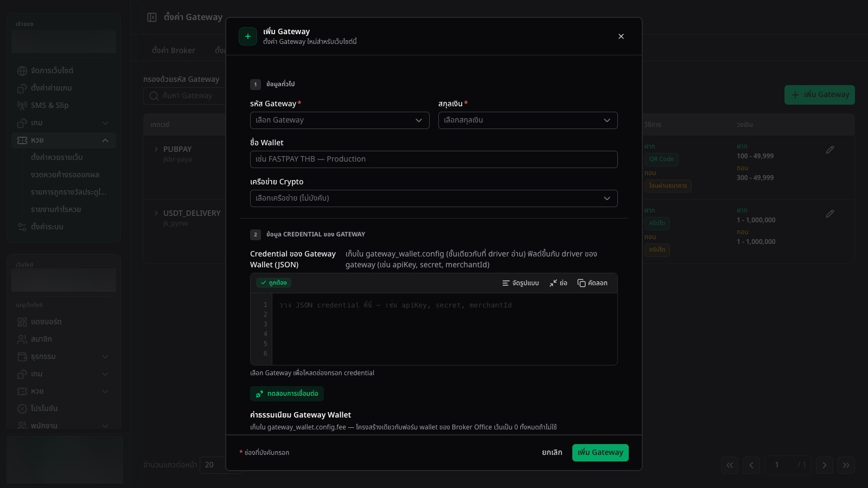Focus the ชื่อ Wallet input field
The image size is (868, 488).
[x=434, y=159]
